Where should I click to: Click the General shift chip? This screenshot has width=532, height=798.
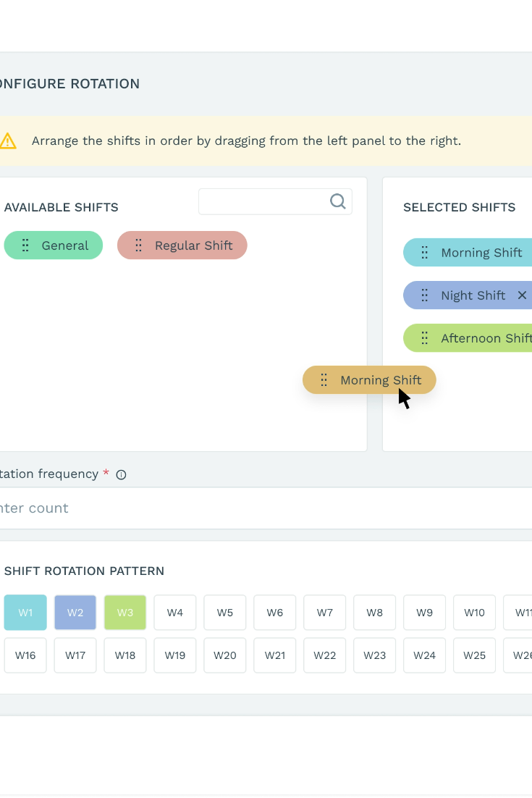click(64, 245)
